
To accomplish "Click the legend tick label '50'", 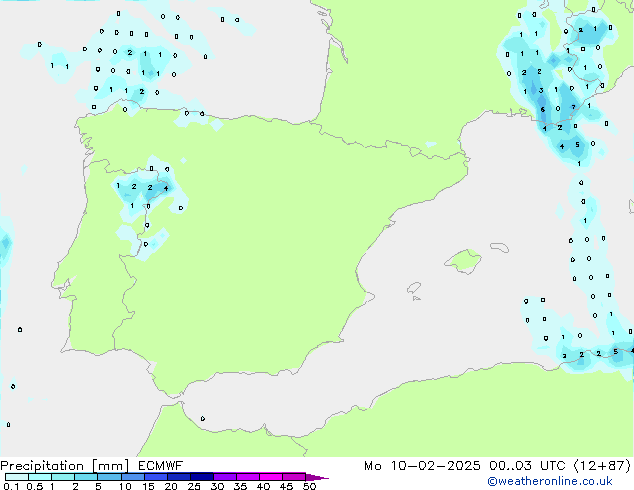I will [x=309, y=486].
